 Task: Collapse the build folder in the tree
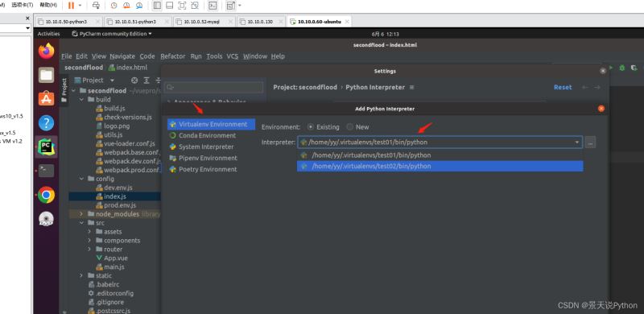click(81, 100)
